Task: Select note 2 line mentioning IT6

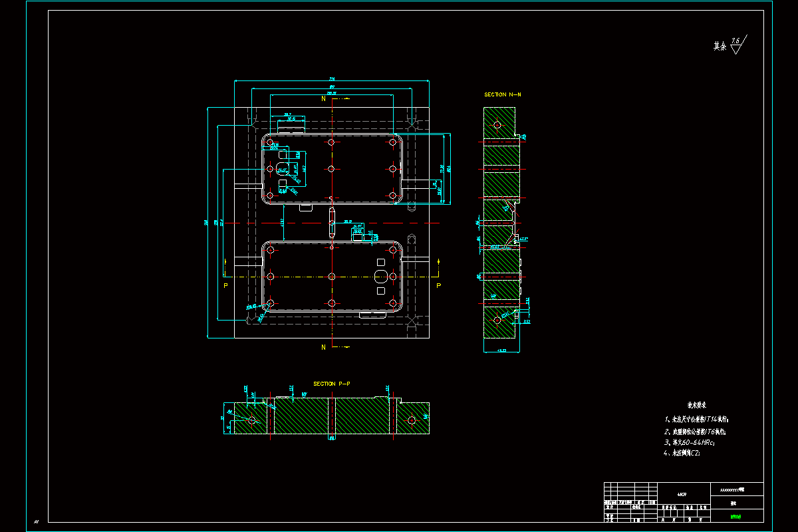Action: (696, 432)
